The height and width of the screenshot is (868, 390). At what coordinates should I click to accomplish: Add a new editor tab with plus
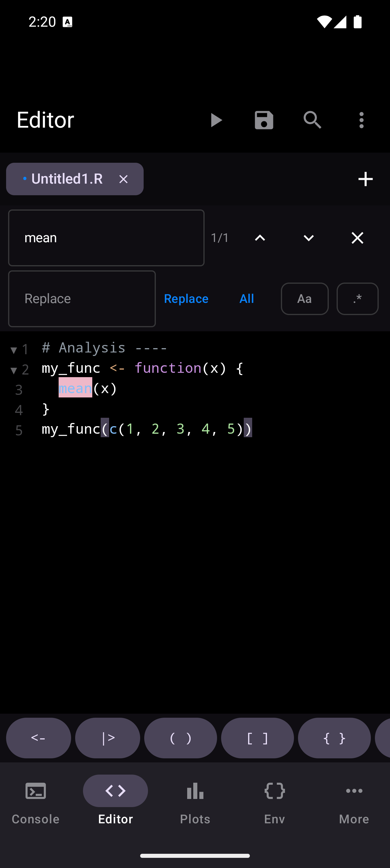(365, 179)
